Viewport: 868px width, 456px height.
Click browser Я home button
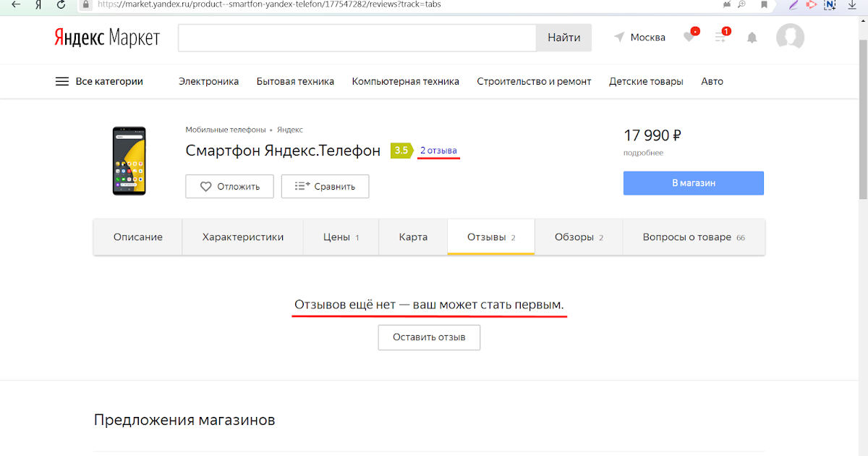click(x=38, y=4)
